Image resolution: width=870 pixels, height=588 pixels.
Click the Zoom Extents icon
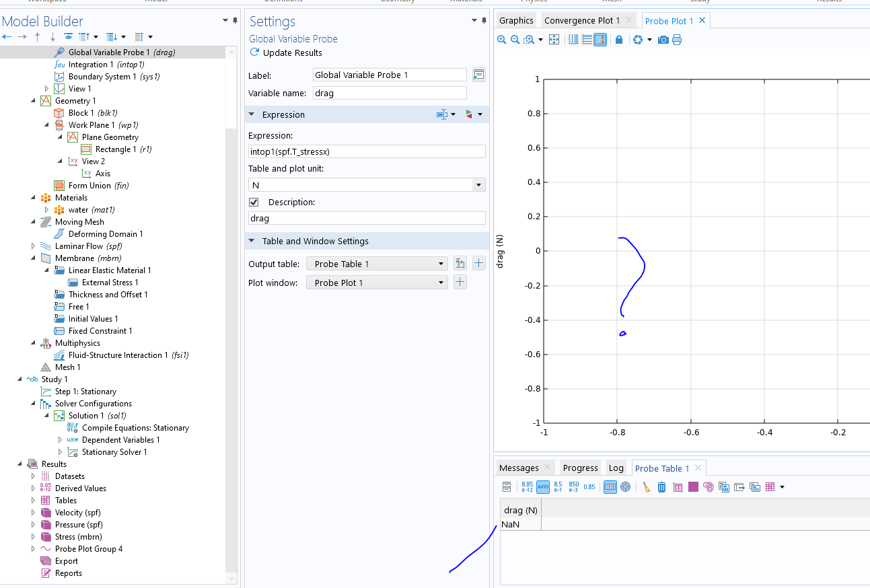(x=554, y=40)
